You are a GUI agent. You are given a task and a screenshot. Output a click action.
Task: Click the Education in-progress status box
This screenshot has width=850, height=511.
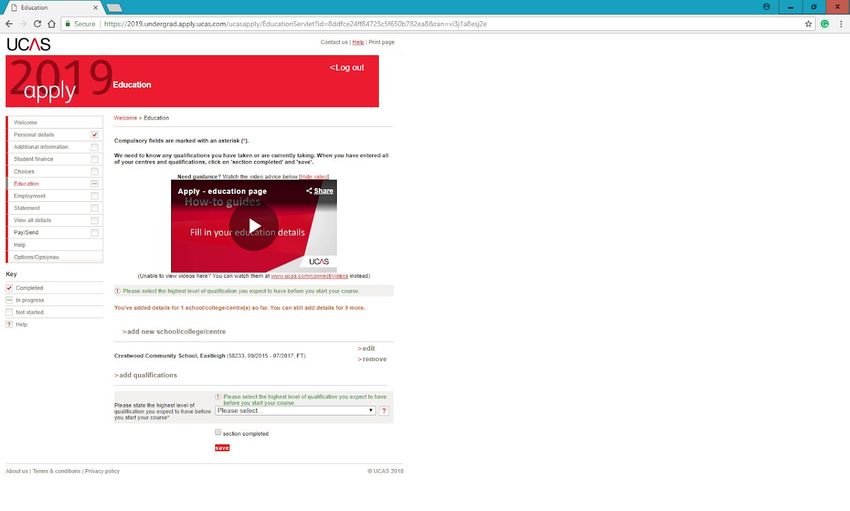click(94, 184)
